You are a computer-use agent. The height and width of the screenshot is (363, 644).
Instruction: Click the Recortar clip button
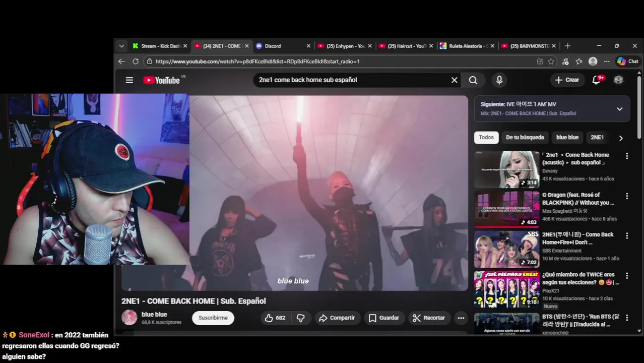tap(429, 318)
